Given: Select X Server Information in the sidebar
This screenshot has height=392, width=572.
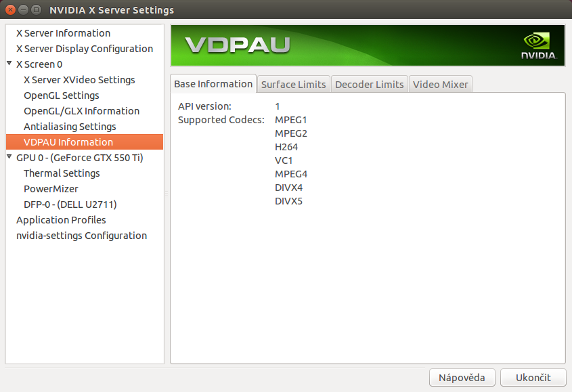Looking at the screenshot, I should click(x=85, y=33).
